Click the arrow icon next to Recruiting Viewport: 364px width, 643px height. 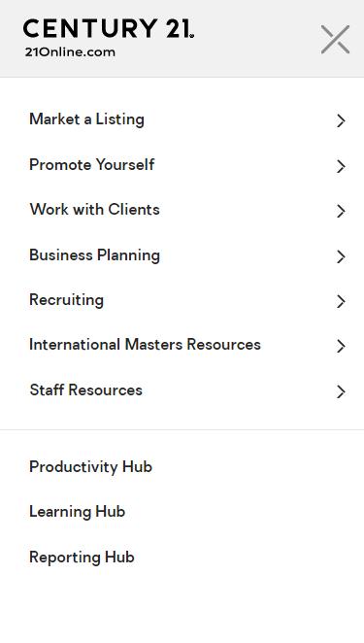[341, 301]
